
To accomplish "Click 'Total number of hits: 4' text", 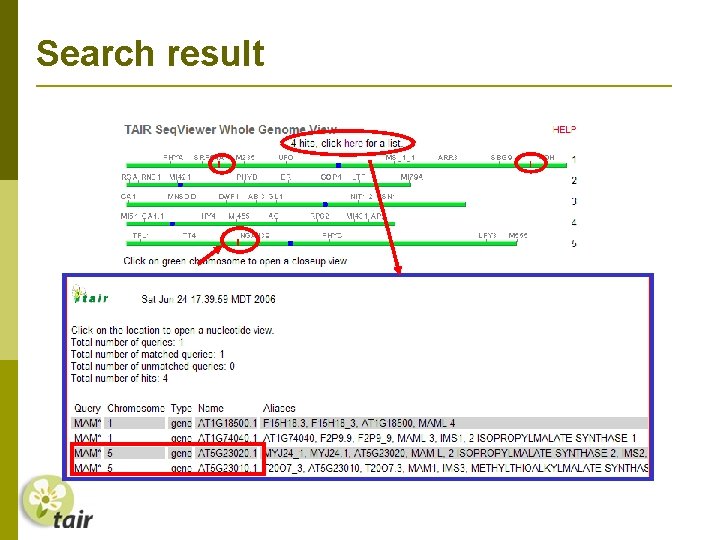I will coord(119,378).
